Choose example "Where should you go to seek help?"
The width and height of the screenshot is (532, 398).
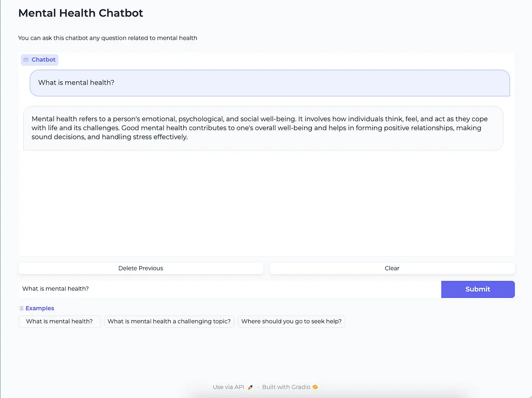coord(292,322)
